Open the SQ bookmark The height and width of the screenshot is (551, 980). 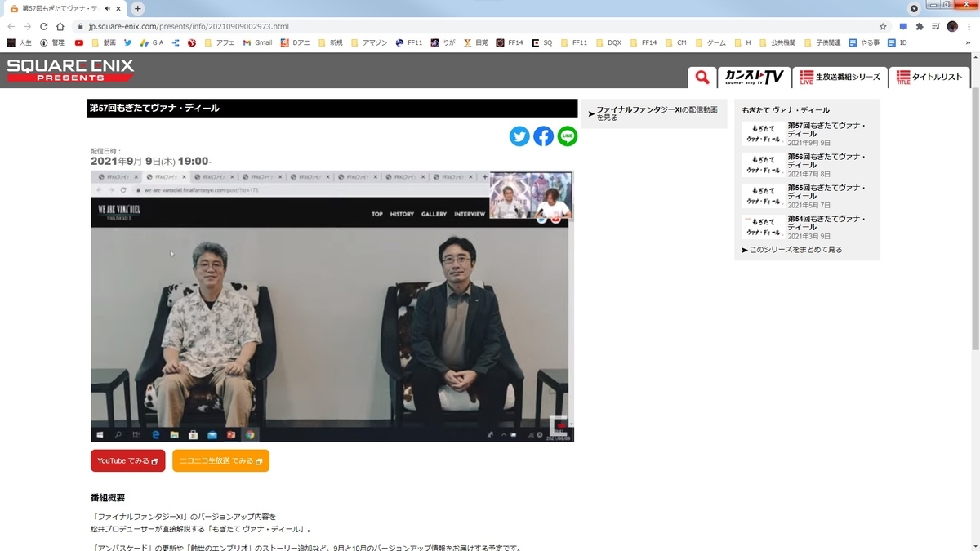pos(541,42)
